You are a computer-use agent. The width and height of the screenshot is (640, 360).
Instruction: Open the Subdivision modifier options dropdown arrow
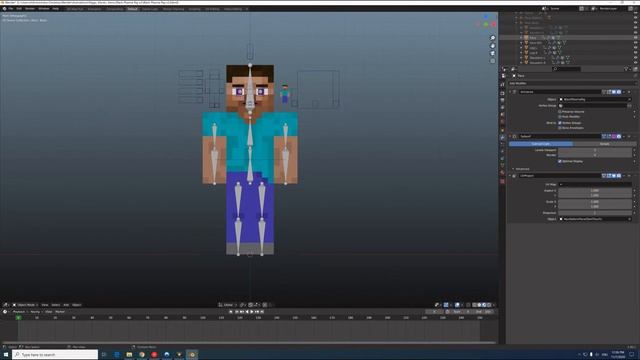coord(624,136)
